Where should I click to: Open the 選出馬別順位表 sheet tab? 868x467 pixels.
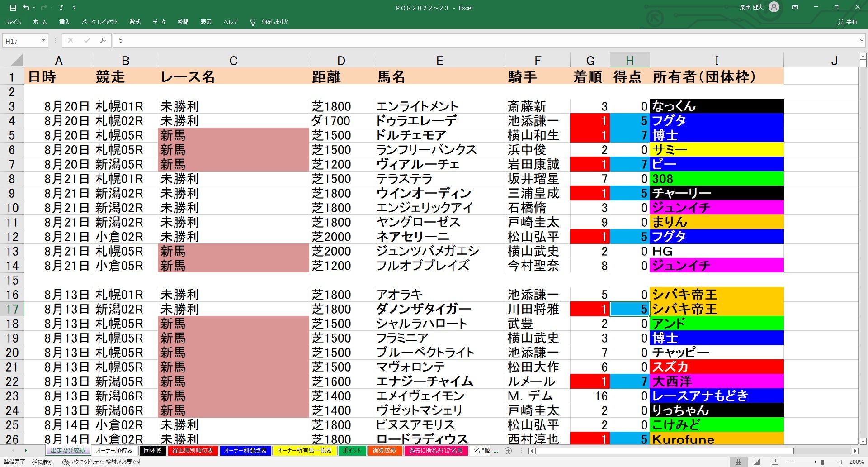(x=193, y=451)
